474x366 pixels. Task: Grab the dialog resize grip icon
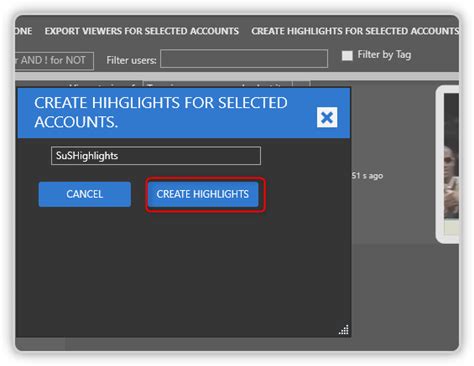(344, 329)
